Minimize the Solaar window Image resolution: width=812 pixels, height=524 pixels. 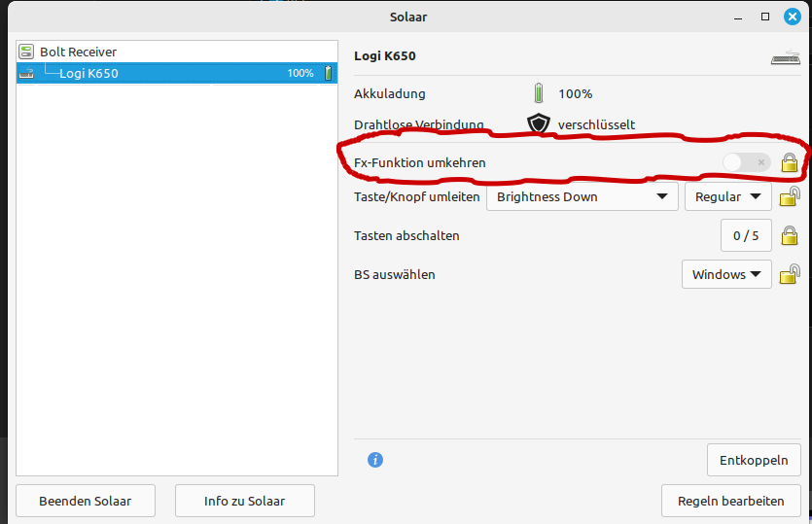click(x=738, y=17)
